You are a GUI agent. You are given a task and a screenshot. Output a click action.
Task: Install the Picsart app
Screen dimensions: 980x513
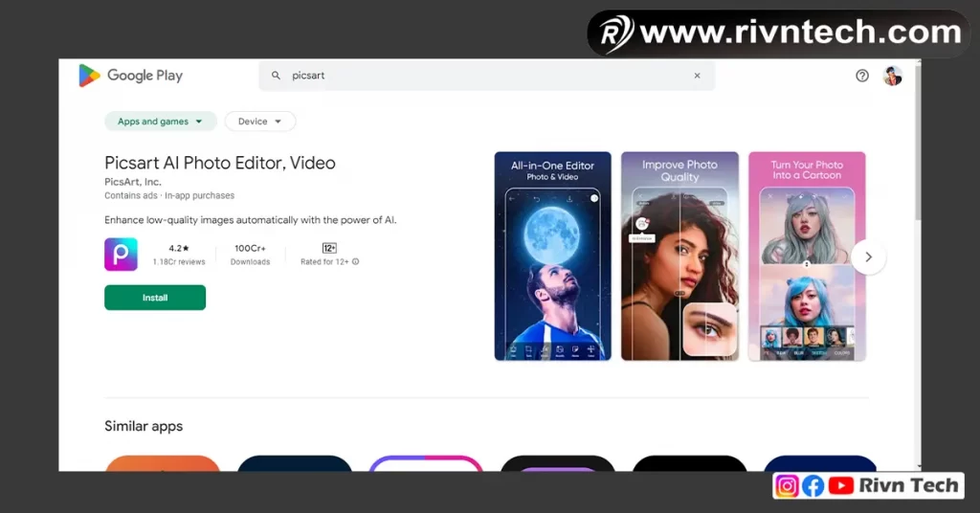coord(155,298)
